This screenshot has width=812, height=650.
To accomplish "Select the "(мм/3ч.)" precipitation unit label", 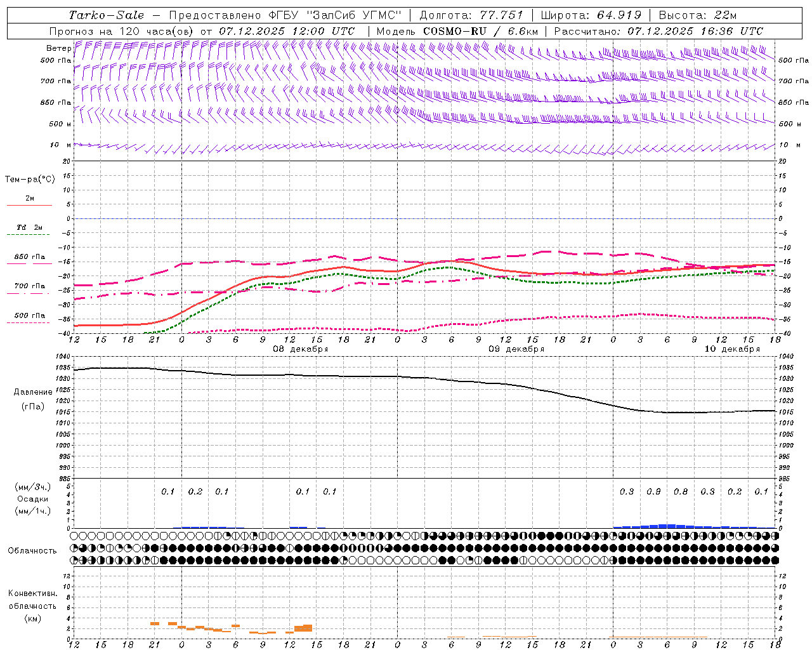I will click(32, 487).
